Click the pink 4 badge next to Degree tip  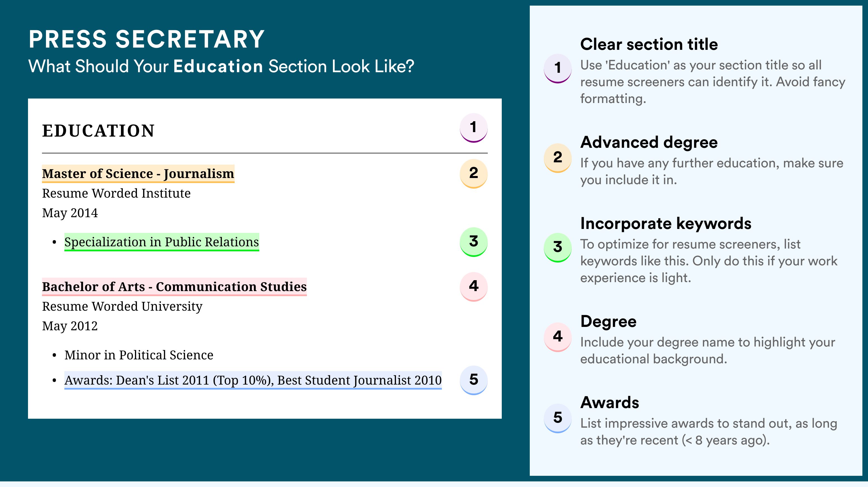pos(558,337)
